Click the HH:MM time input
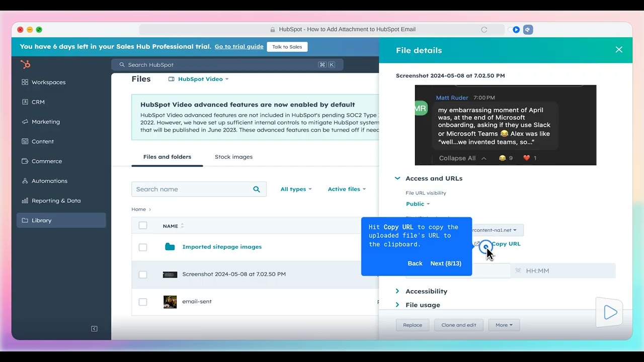 (x=563, y=270)
